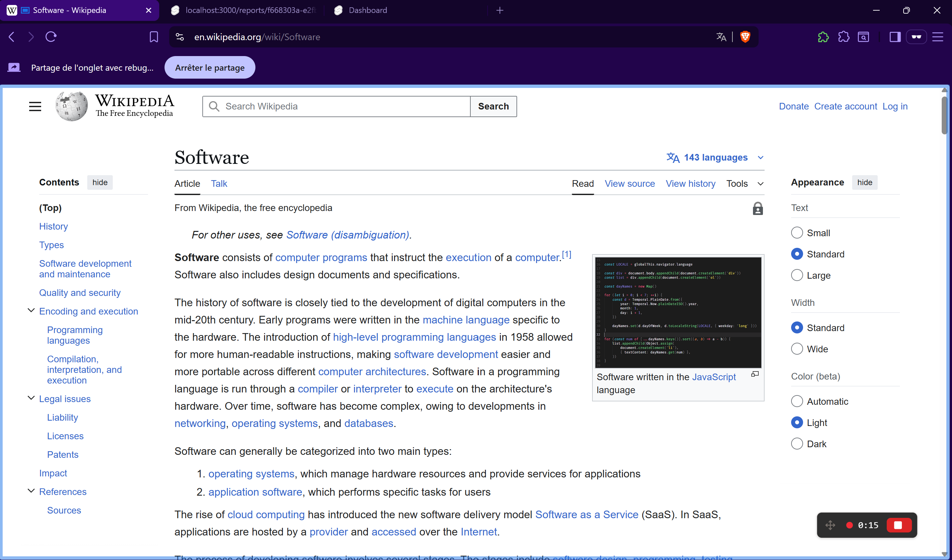Select Standard width option

[x=797, y=328]
